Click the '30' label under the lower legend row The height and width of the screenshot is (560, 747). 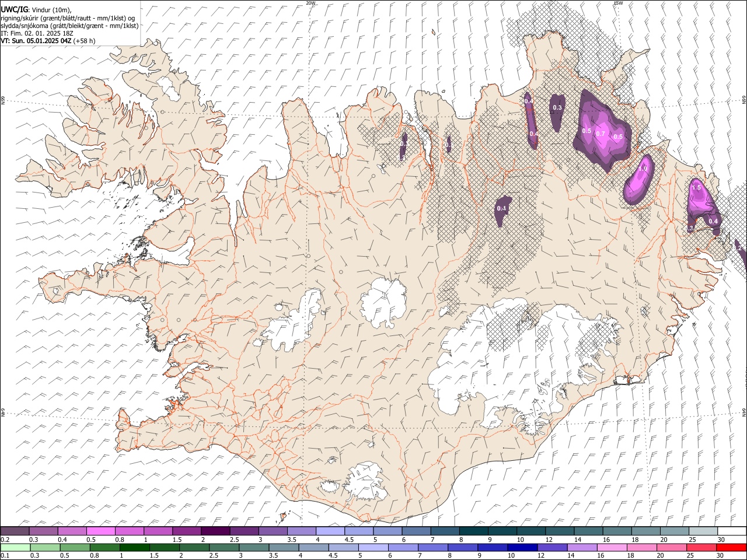coord(720,556)
